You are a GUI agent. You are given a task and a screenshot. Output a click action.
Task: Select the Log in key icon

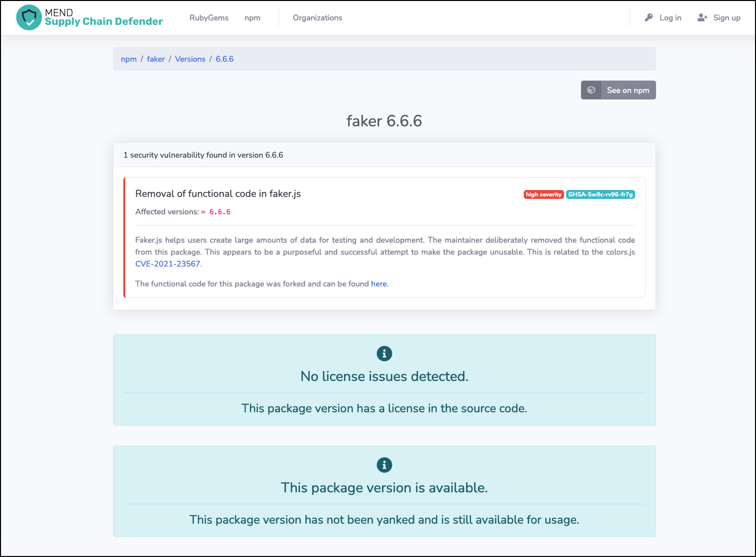pos(649,17)
